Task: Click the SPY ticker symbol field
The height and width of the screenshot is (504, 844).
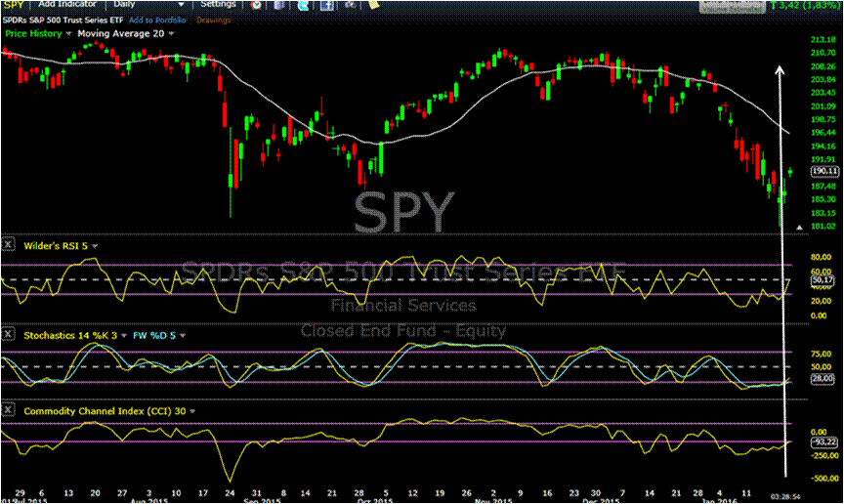Action: click(14, 4)
